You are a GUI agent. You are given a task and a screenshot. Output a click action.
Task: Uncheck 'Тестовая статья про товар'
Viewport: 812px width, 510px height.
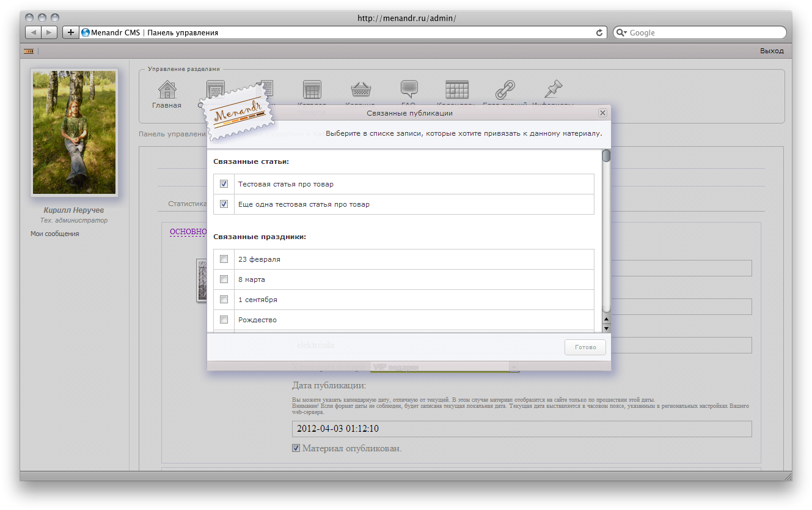point(224,183)
